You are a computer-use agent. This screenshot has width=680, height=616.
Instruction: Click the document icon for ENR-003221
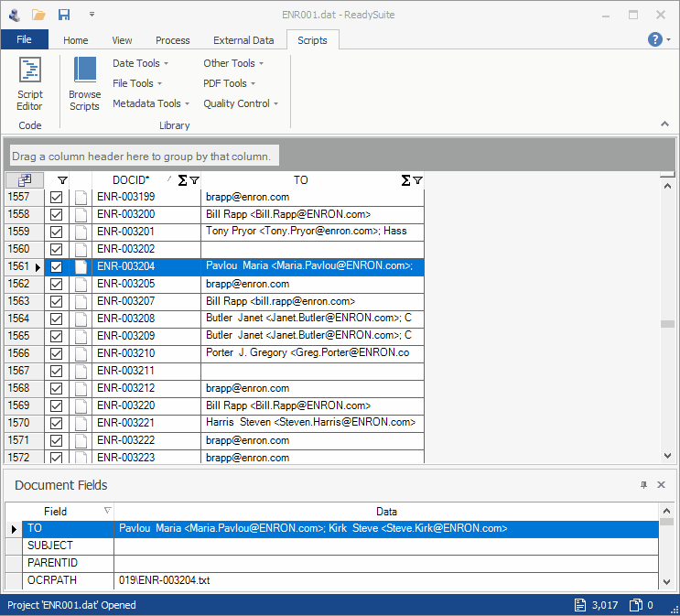[x=81, y=423]
